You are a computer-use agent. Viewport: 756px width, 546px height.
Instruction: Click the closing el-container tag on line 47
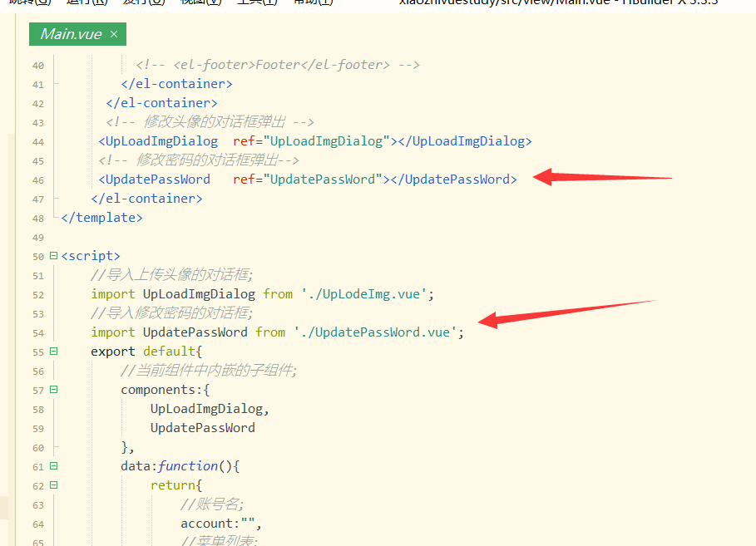click(146, 199)
